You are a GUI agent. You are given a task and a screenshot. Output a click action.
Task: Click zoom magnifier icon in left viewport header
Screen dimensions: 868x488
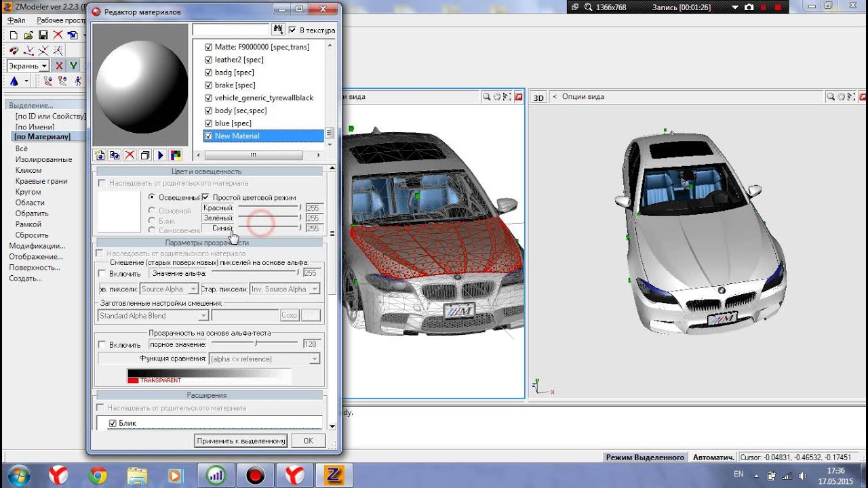coord(486,97)
